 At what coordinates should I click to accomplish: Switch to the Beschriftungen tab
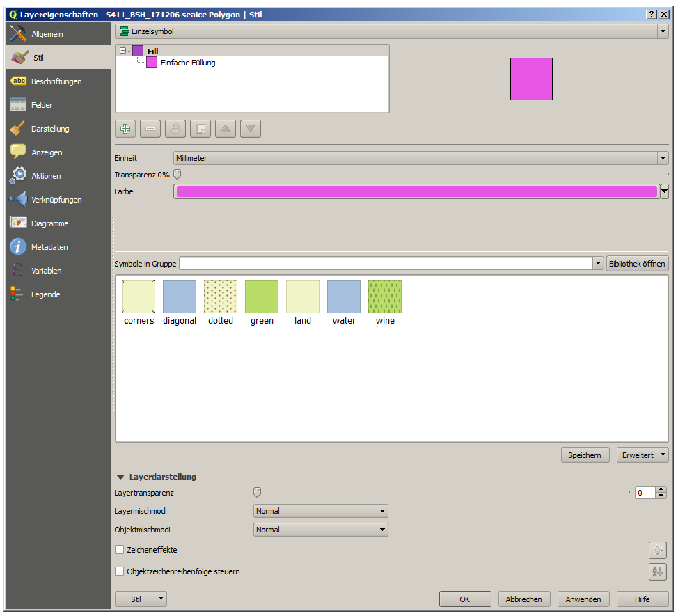56,81
